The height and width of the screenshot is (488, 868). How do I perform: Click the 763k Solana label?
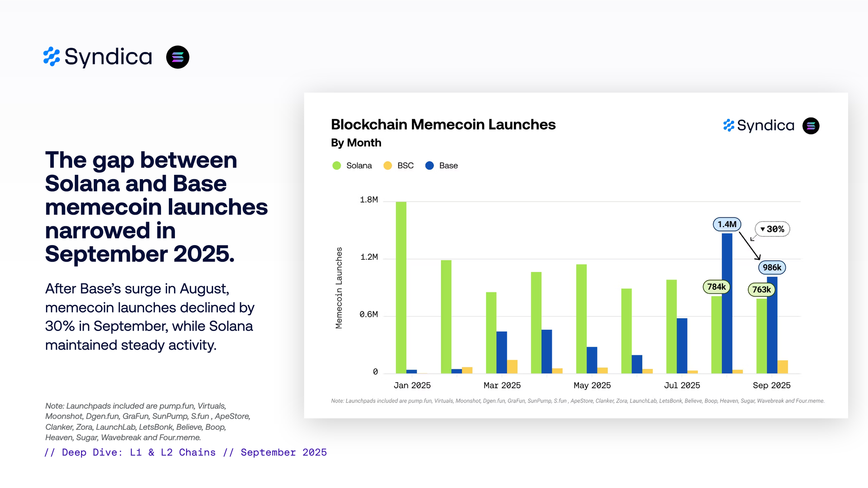[761, 289]
